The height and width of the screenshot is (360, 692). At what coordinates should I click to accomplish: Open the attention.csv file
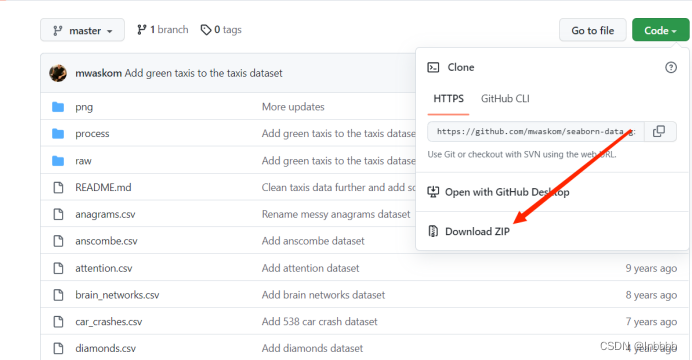[x=104, y=268]
